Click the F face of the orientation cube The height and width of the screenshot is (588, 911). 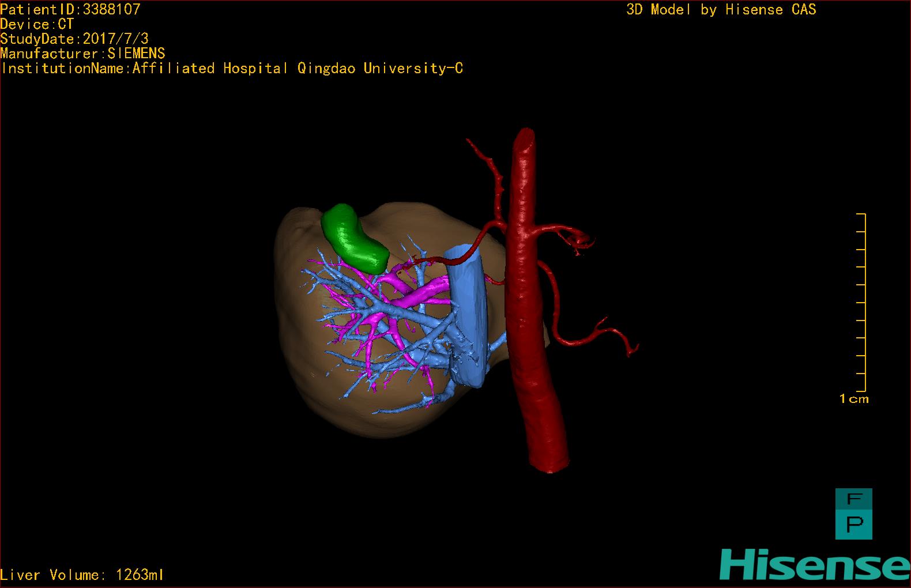pos(854,500)
